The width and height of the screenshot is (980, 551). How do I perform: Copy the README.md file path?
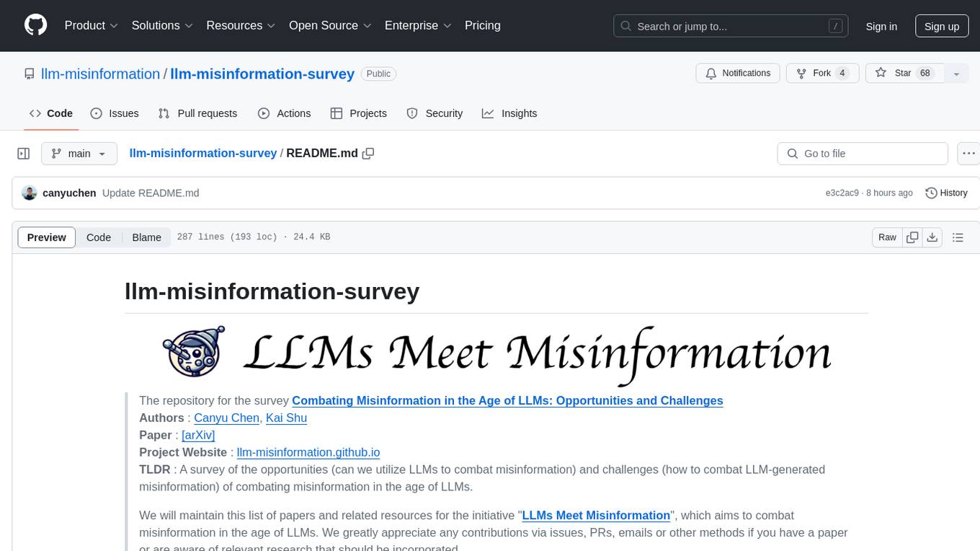368,153
